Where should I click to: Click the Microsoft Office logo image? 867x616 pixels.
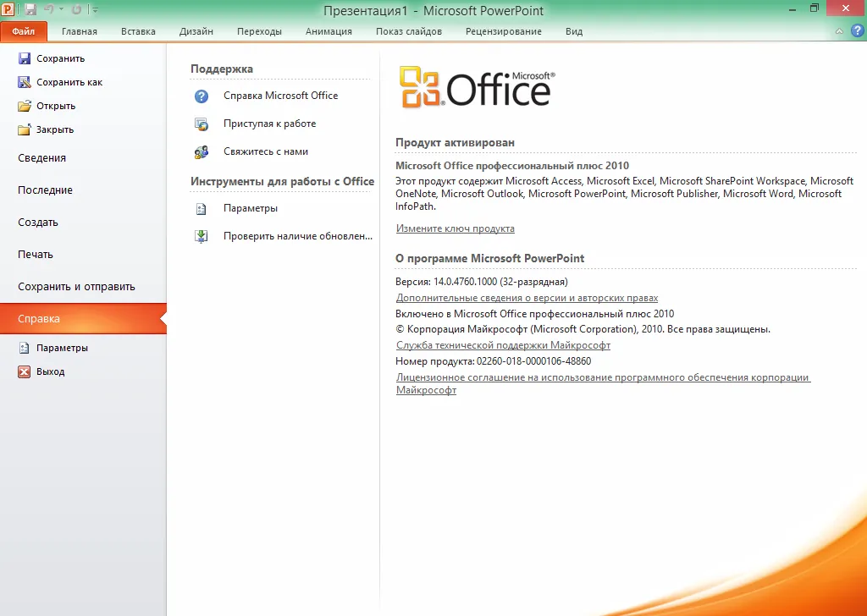[478, 87]
